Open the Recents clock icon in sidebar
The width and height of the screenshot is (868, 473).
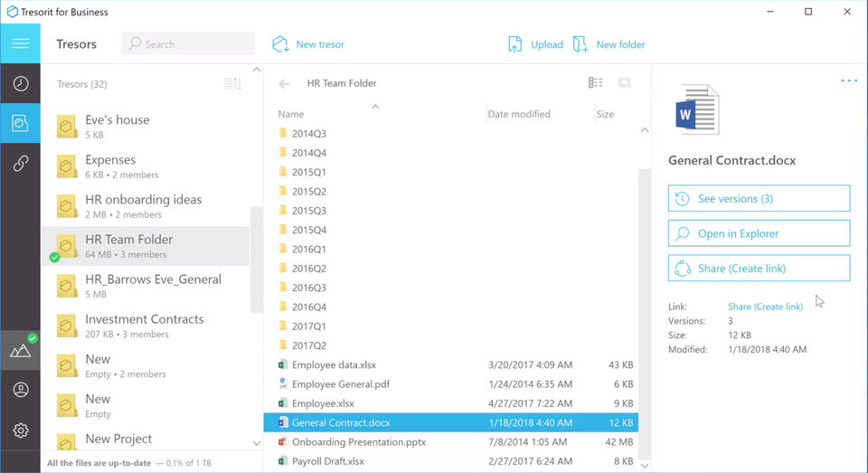click(x=21, y=83)
